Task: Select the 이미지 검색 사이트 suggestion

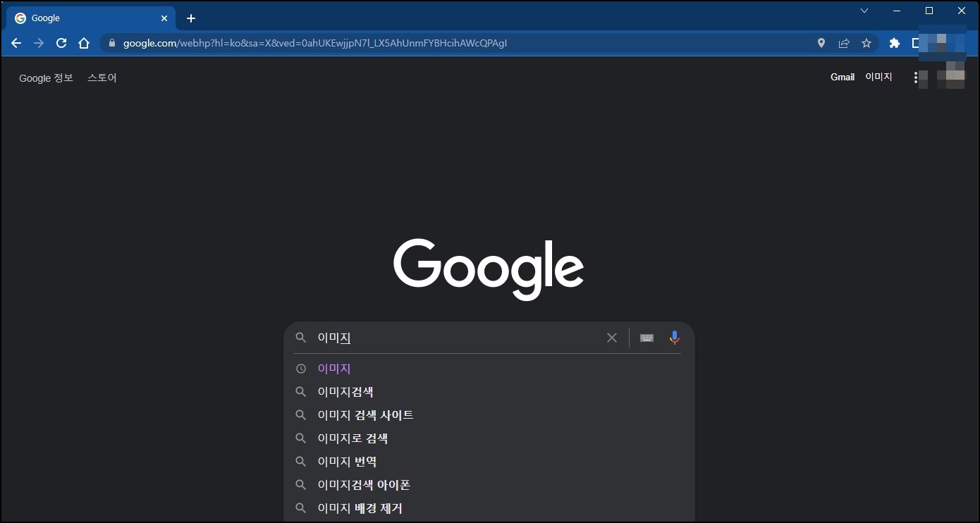Action: tap(489, 415)
